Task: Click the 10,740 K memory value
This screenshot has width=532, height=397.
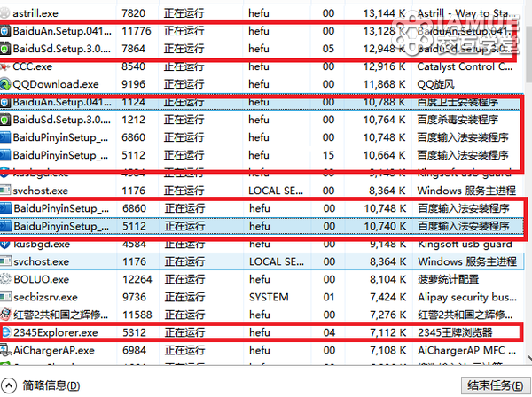Action: coord(385,226)
